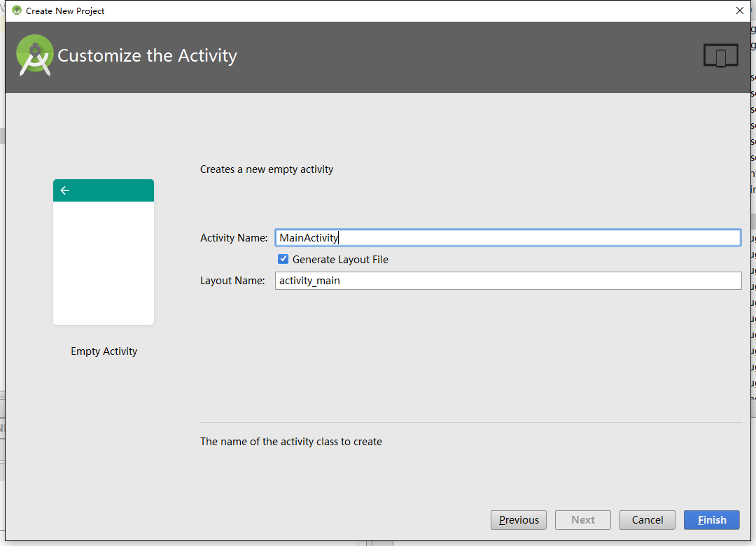Click the Android Studio icon in title bar
Image resolution: width=756 pixels, height=546 pixels.
[17, 10]
